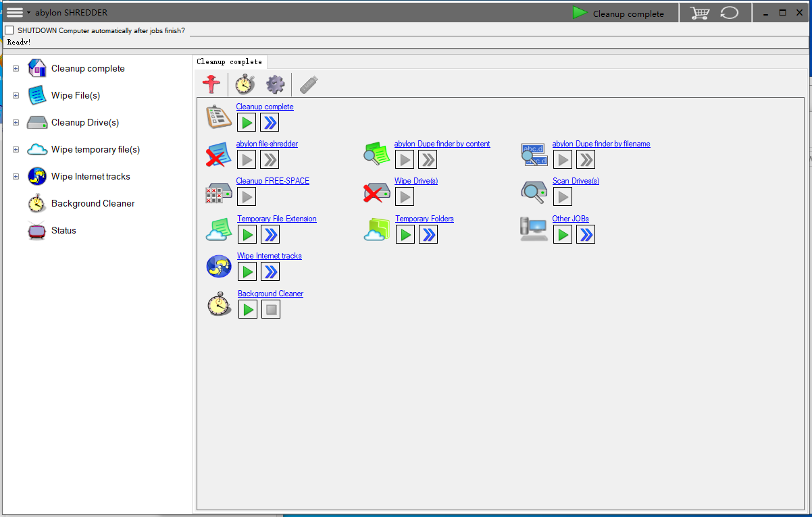Click the red figure icon in the toolbar
This screenshot has height=517, width=812.
click(213, 84)
